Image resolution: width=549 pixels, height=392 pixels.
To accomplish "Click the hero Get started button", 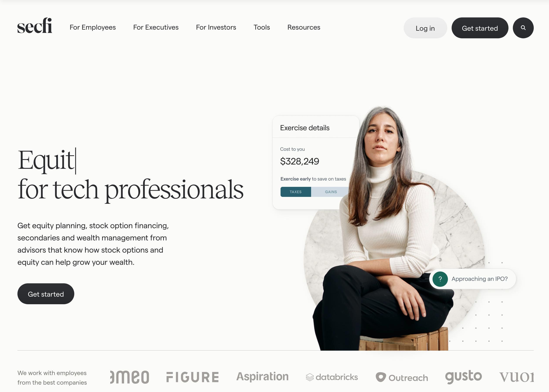I will click(x=46, y=294).
